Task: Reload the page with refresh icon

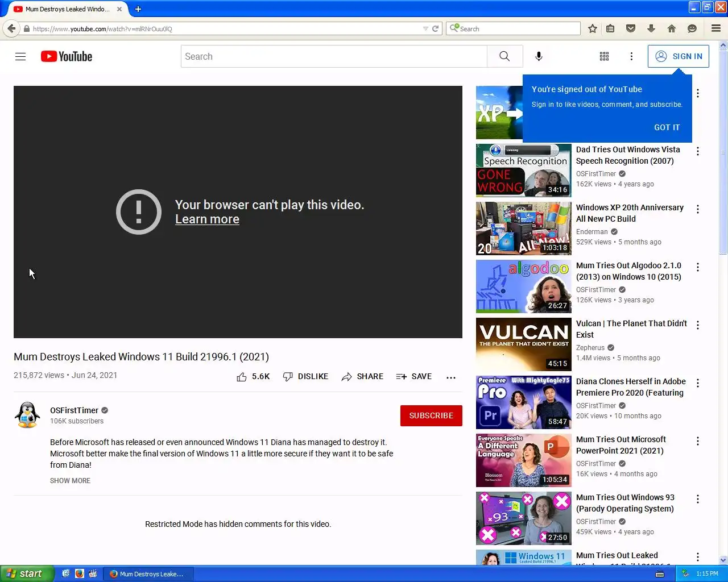Action: (436, 28)
